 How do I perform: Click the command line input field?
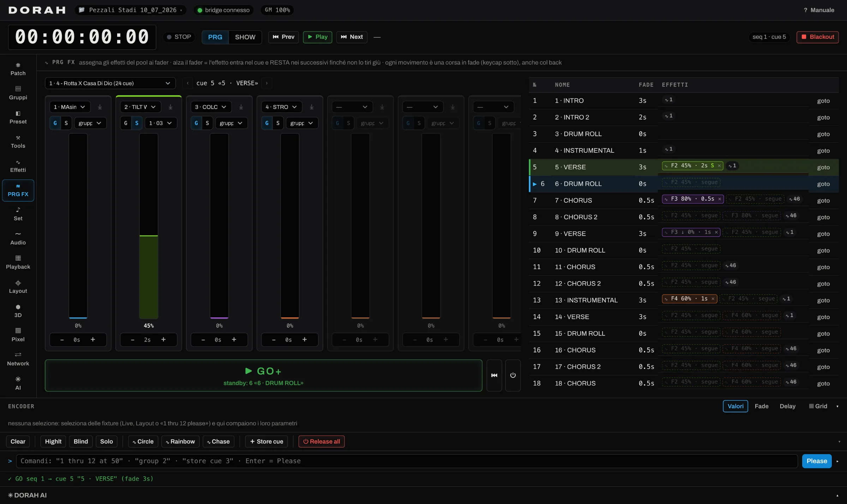pyautogui.click(x=407, y=461)
